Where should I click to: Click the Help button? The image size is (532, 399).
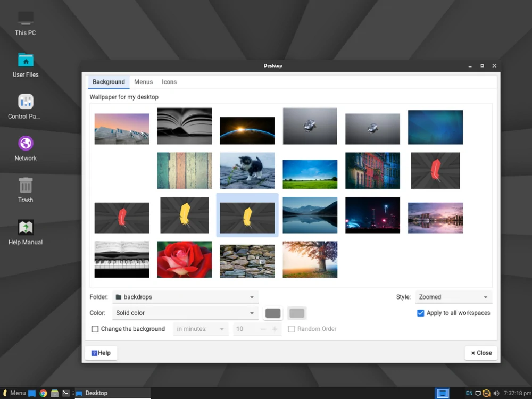[101, 353]
